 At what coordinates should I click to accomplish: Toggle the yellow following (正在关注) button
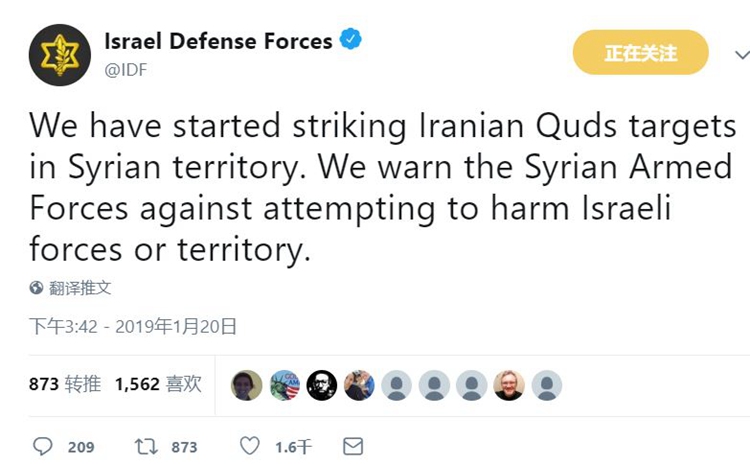(x=640, y=52)
